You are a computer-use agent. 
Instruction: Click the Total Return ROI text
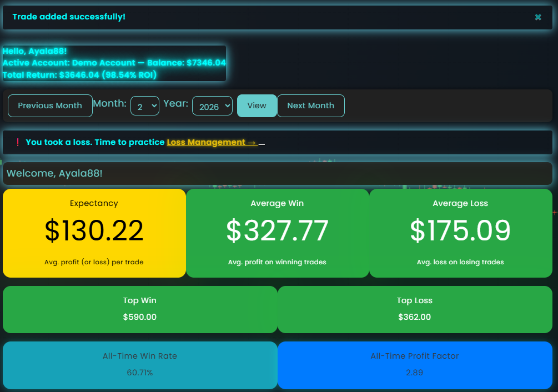click(79, 74)
